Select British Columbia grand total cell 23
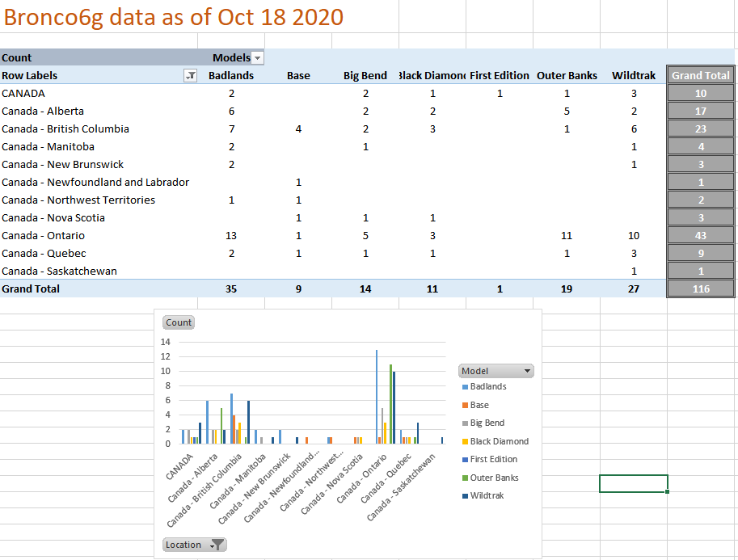This screenshot has width=738, height=560. point(701,129)
